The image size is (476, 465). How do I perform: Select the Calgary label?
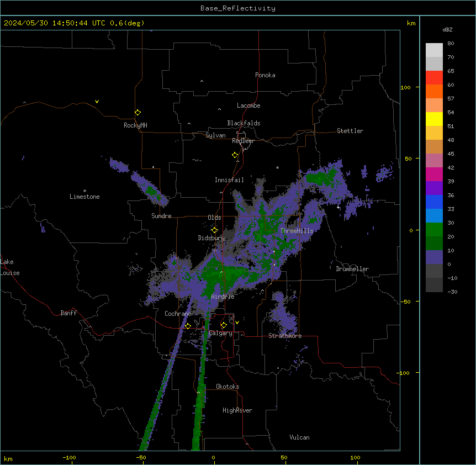pos(220,333)
